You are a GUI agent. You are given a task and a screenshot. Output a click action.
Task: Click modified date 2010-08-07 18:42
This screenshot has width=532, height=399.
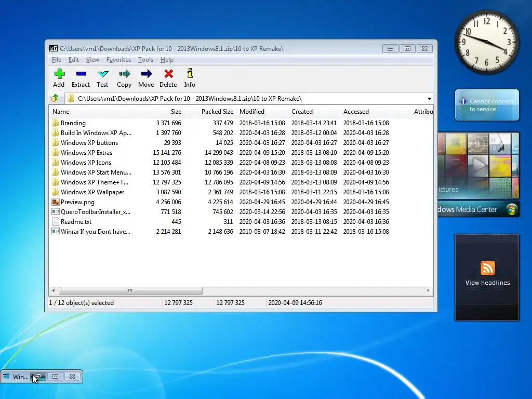(262, 231)
